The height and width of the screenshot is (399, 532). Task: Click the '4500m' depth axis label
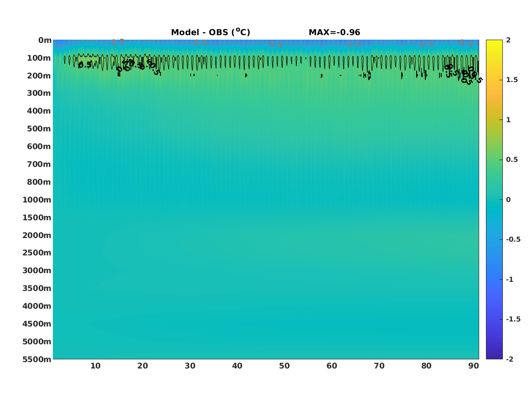coord(37,324)
